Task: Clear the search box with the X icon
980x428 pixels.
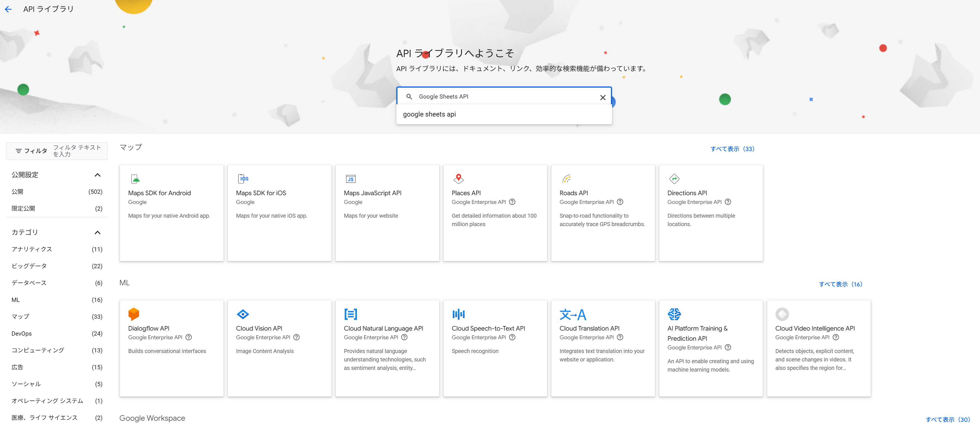Action: pyautogui.click(x=602, y=97)
